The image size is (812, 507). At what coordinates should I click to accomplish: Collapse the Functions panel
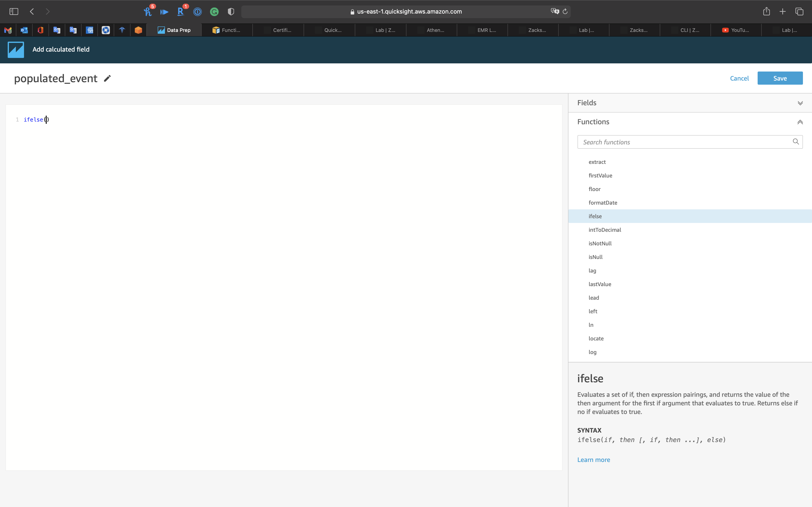[x=800, y=122]
